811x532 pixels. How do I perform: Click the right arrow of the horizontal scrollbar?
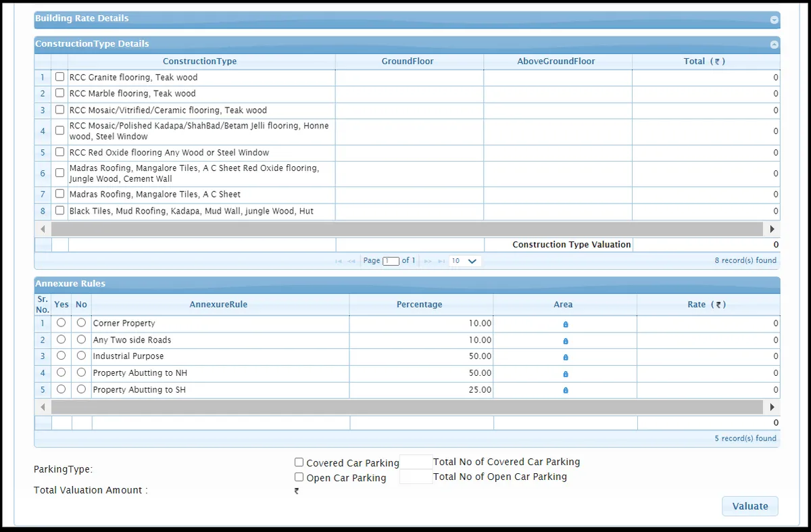(x=772, y=228)
